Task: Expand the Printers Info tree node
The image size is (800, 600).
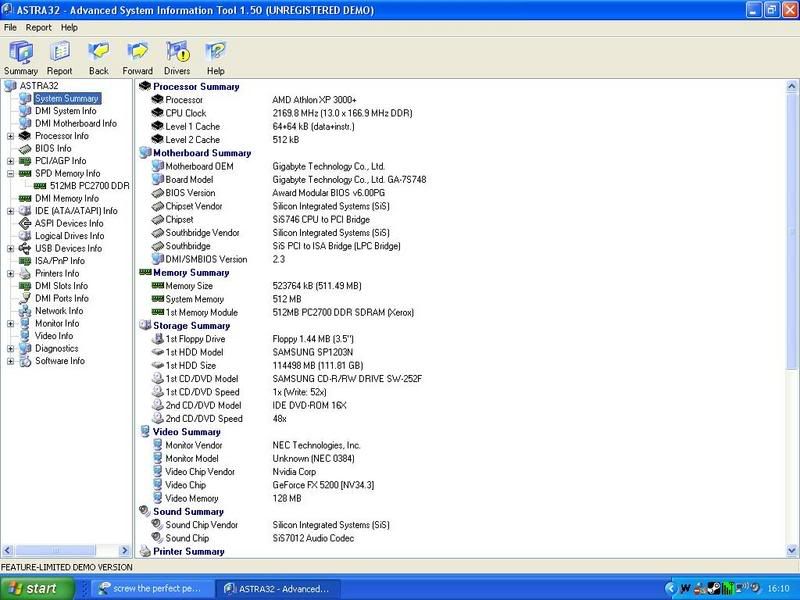Action: click(x=10, y=273)
